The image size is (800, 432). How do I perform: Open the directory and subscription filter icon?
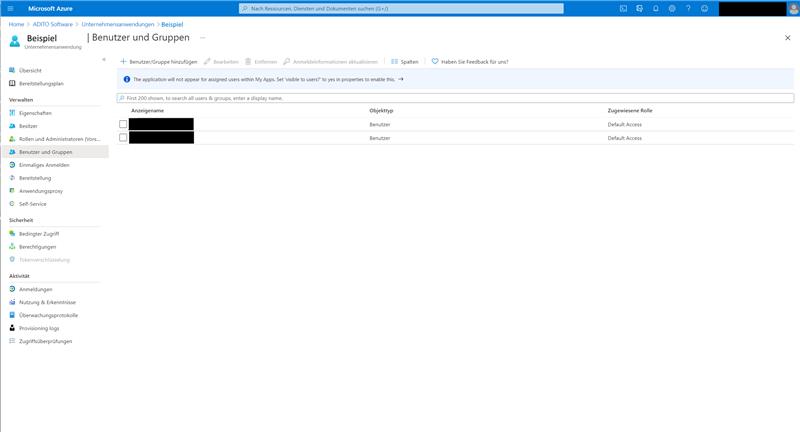point(639,9)
